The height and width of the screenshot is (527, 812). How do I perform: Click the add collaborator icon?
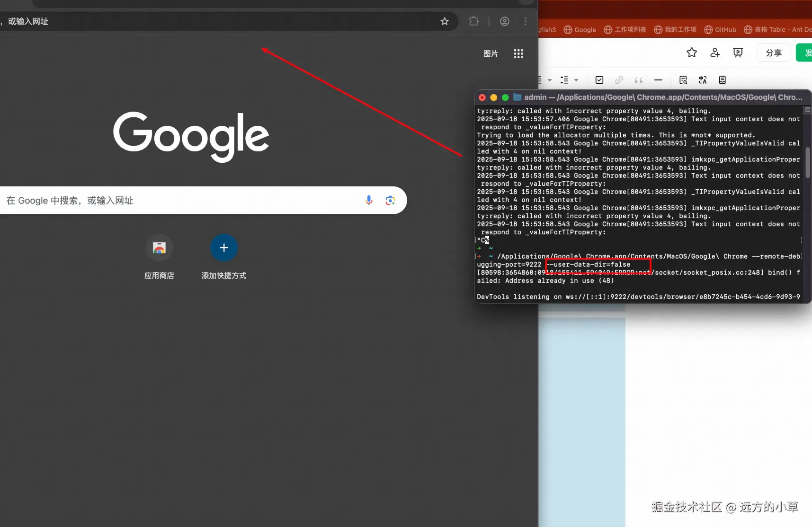pos(715,53)
